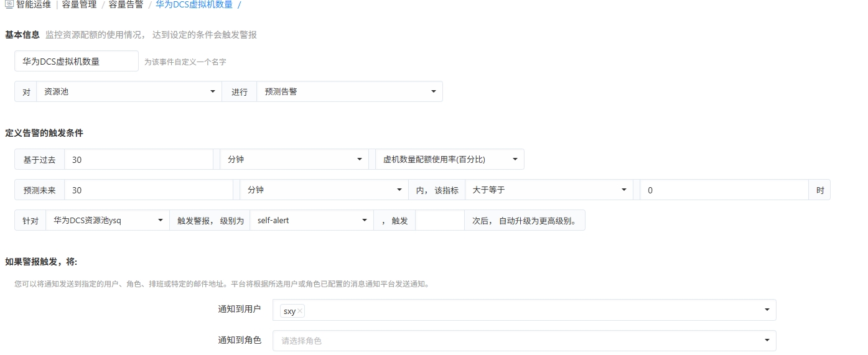
Task: Edit the event name input field
Action: (76, 62)
